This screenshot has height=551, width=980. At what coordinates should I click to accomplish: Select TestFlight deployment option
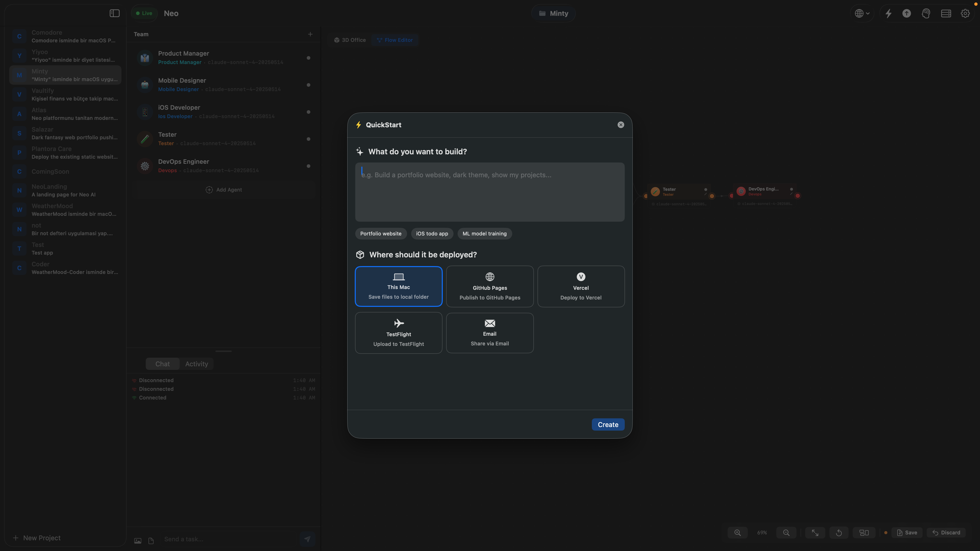point(398,333)
